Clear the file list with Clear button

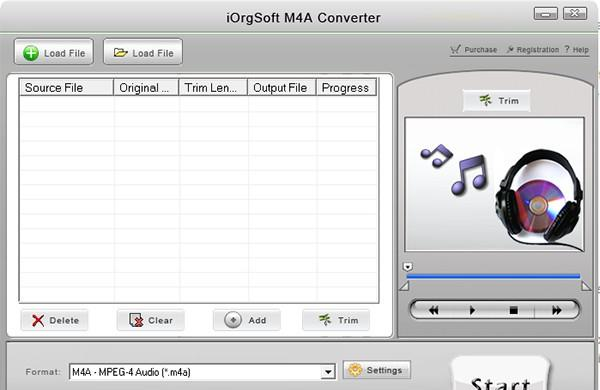click(x=151, y=320)
